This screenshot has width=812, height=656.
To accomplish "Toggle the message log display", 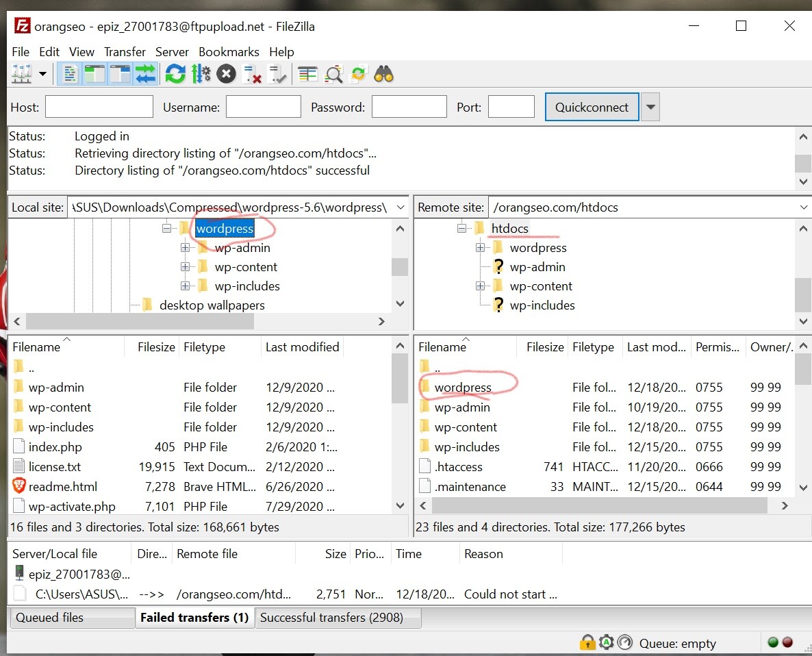I will coord(69,74).
